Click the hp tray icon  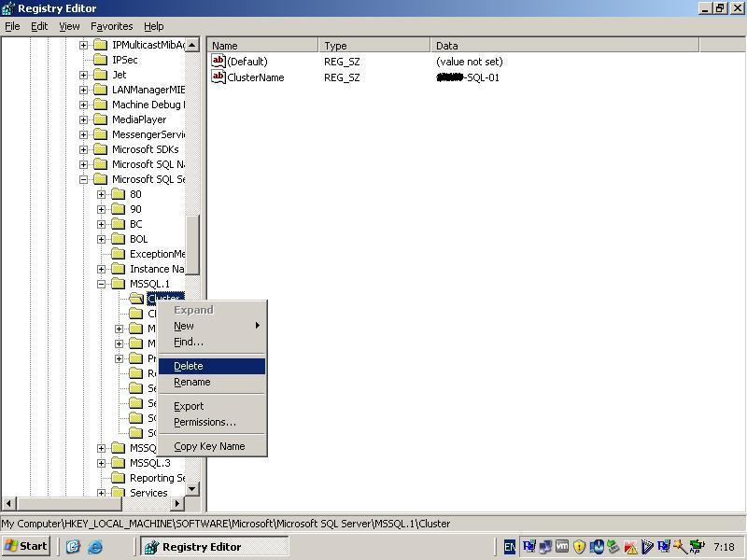click(x=697, y=547)
